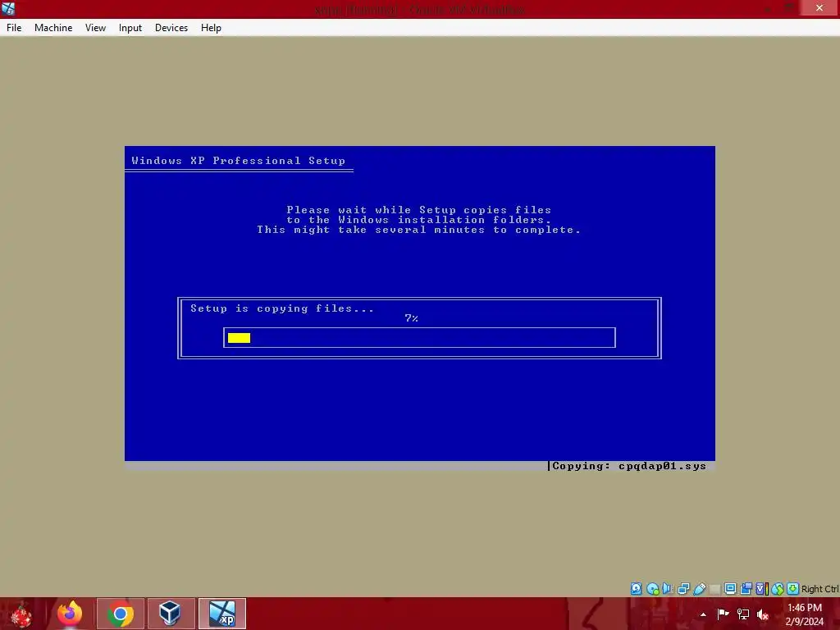Open the Machine menu

click(x=53, y=28)
